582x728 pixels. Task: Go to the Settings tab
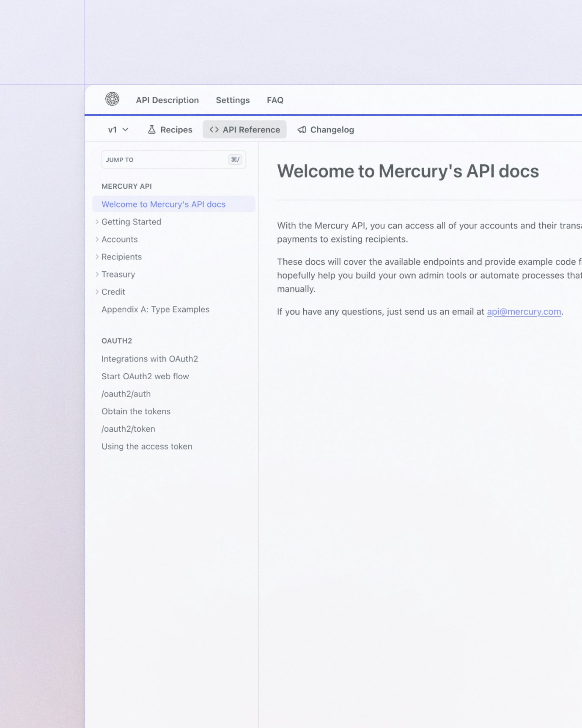click(x=233, y=100)
